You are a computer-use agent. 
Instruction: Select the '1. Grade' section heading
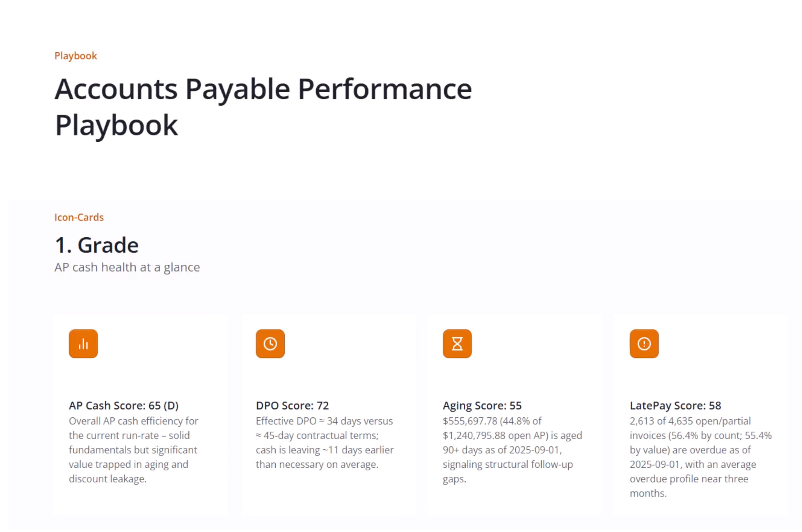[97, 245]
